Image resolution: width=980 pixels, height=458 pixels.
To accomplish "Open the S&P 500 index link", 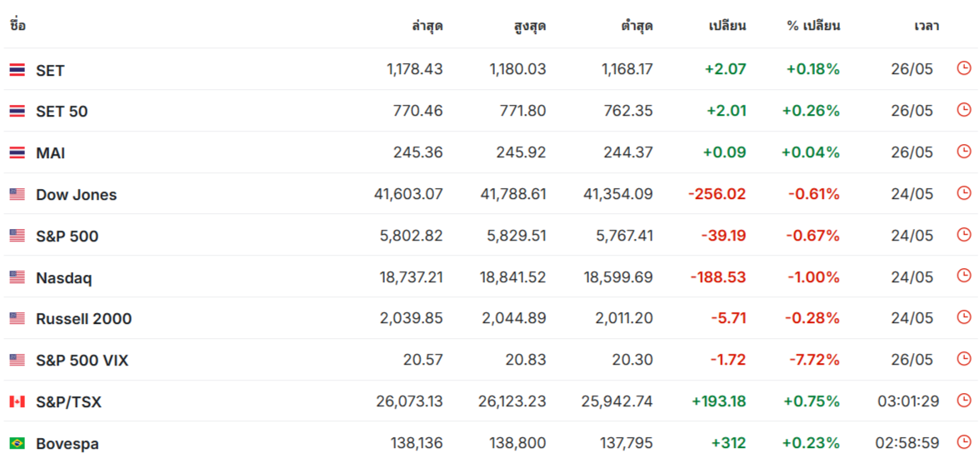I will click(67, 236).
